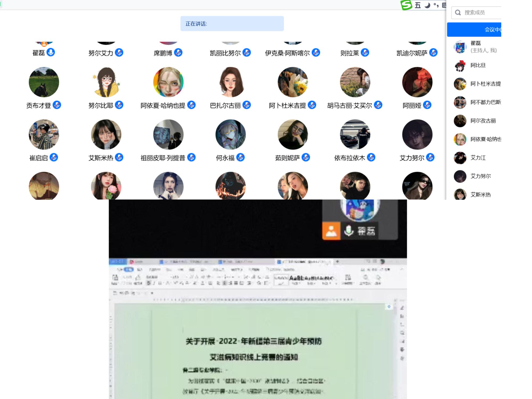This screenshot has width=532, height=399.
Task: Click the paste icon in shared WPS toolbar
Action: [x=115, y=278]
